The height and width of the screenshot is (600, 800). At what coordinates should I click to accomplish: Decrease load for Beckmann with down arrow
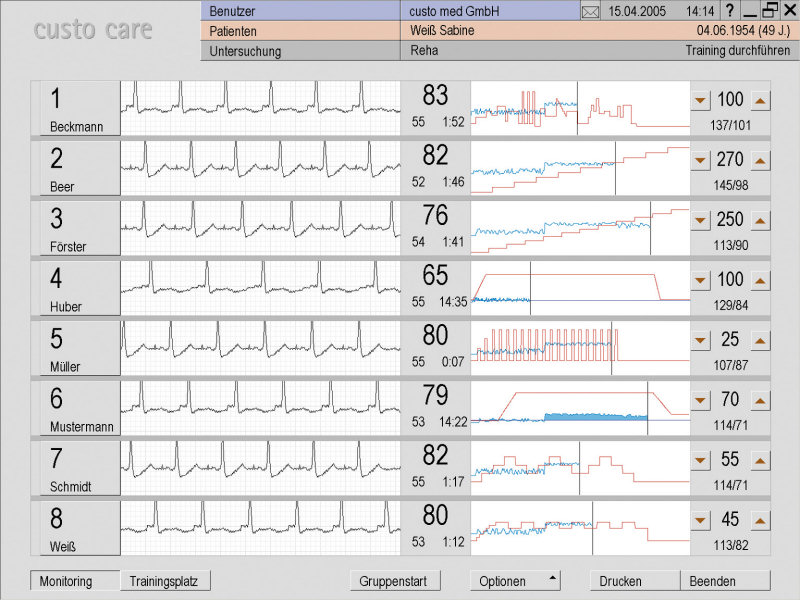point(700,101)
